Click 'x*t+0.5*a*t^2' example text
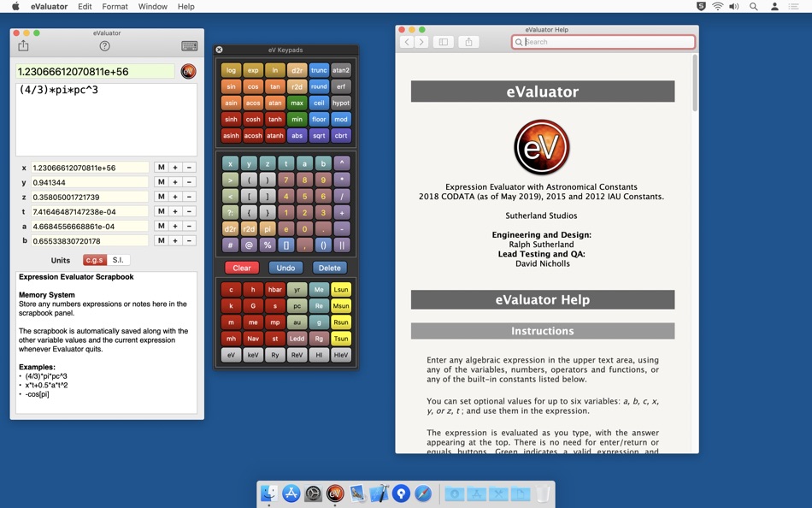 [x=47, y=385]
